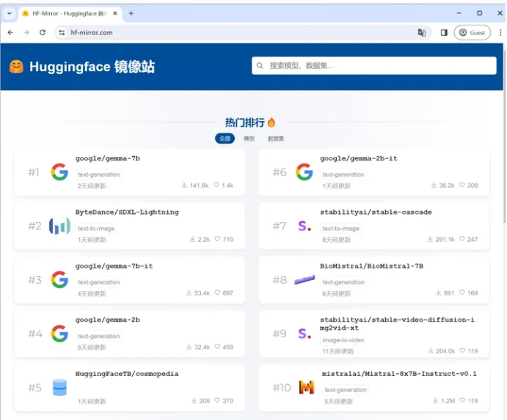Open google/gemma-7b-it model link
The image size is (507, 420).
click(x=114, y=266)
